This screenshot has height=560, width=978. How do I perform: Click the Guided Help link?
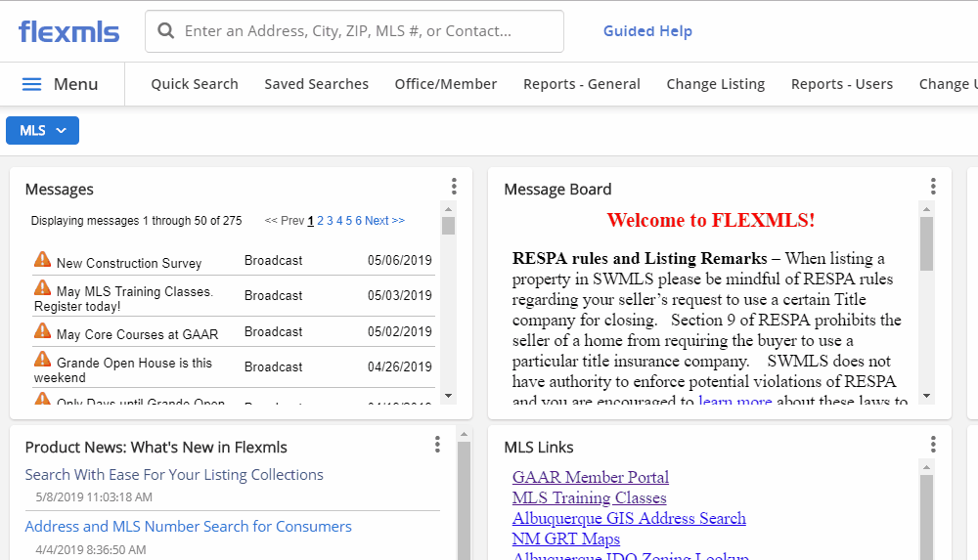tap(647, 31)
